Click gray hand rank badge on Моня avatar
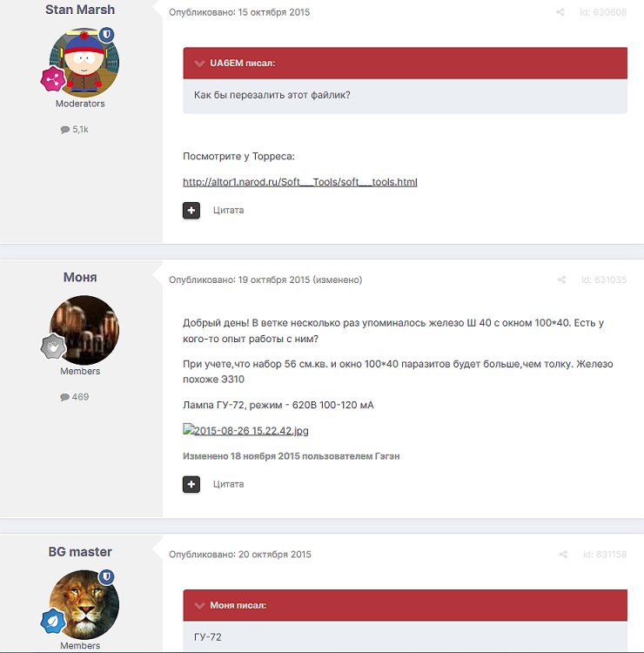644x653 pixels. pyautogui.click(x=53, y=347)
